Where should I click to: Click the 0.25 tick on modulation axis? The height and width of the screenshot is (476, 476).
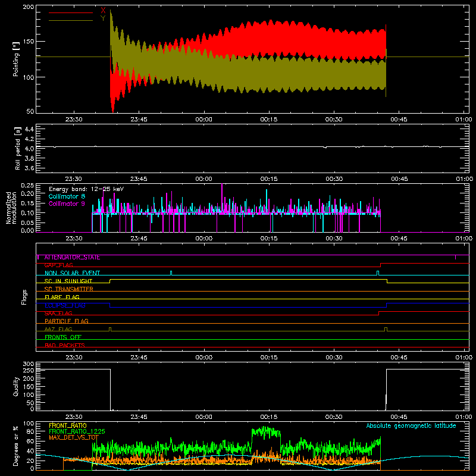click(27, 185)
